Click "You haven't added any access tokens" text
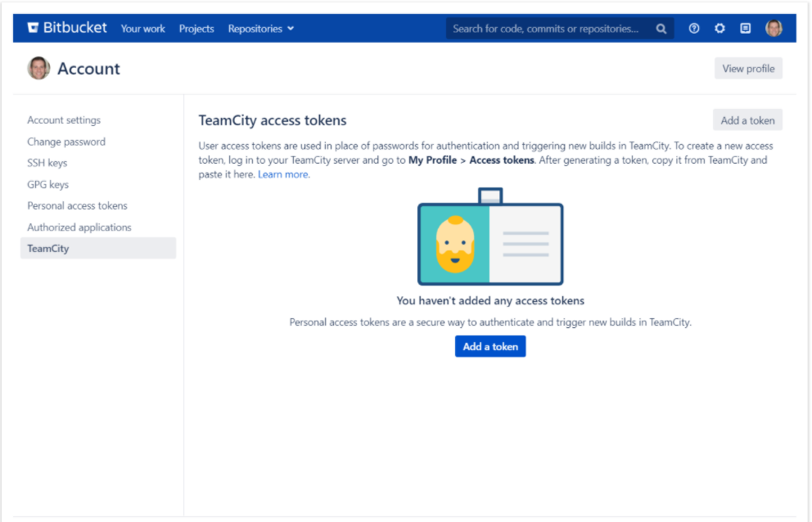Viewport: 812px width, 522px height. (x=490, y=301)
